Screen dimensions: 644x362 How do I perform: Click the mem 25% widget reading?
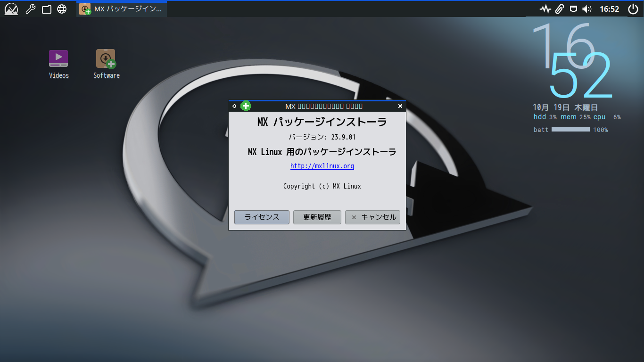pos(575,117)
